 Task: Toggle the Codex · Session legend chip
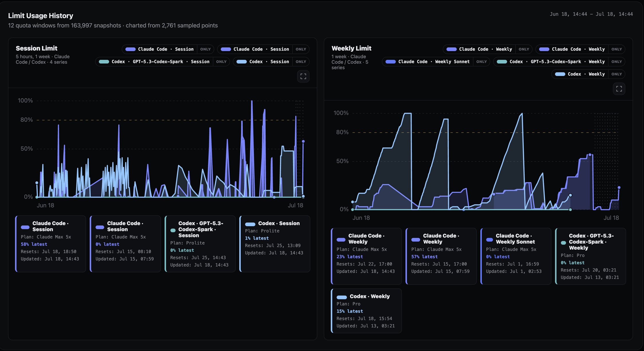[x=262, y=62]
